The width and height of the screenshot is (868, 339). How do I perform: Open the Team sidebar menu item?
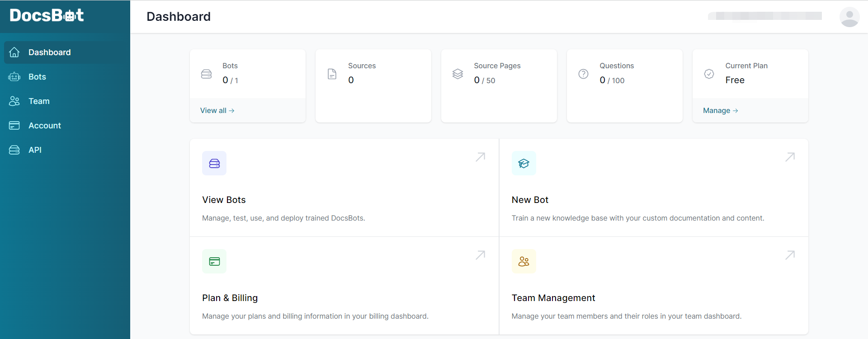[65, 101]
